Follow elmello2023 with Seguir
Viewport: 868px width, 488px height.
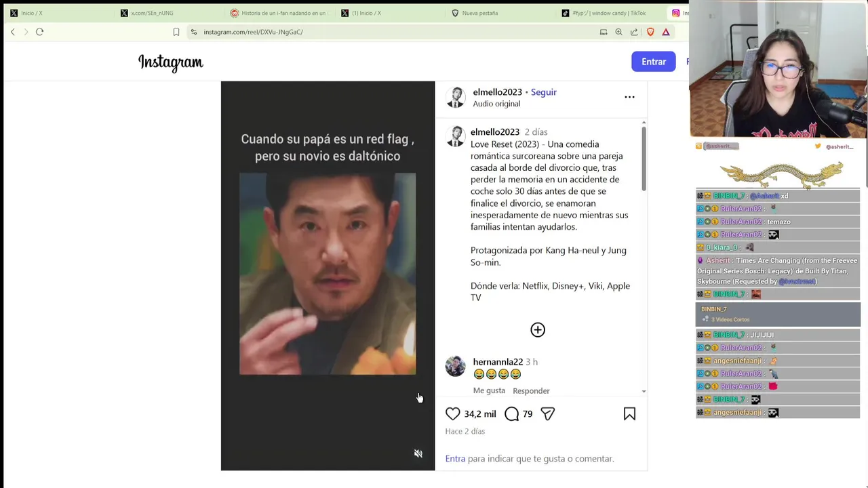[x=544, y=92]
